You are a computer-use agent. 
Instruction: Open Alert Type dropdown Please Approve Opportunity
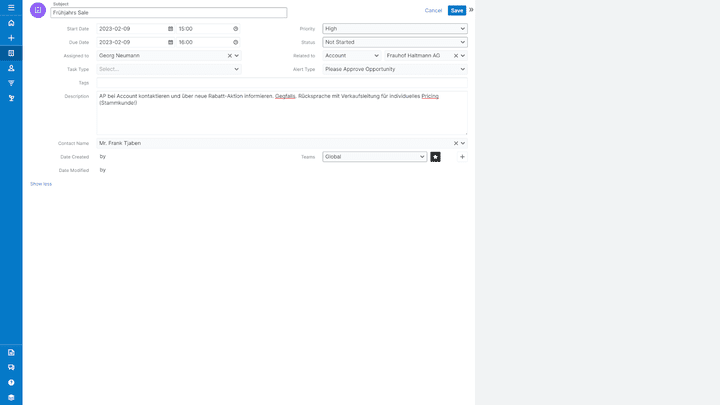click(395, 69)
